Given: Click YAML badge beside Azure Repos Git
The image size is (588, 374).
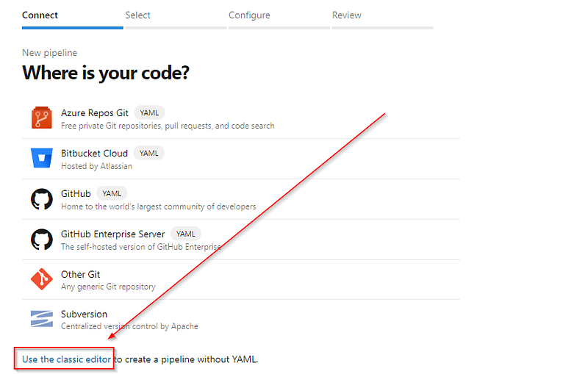Looking at the screenshot, I should coord(149,113).
